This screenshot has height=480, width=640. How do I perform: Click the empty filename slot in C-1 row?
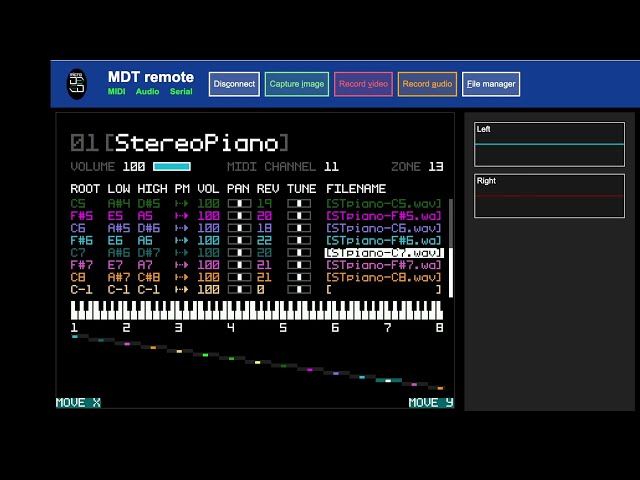point(384,289)
